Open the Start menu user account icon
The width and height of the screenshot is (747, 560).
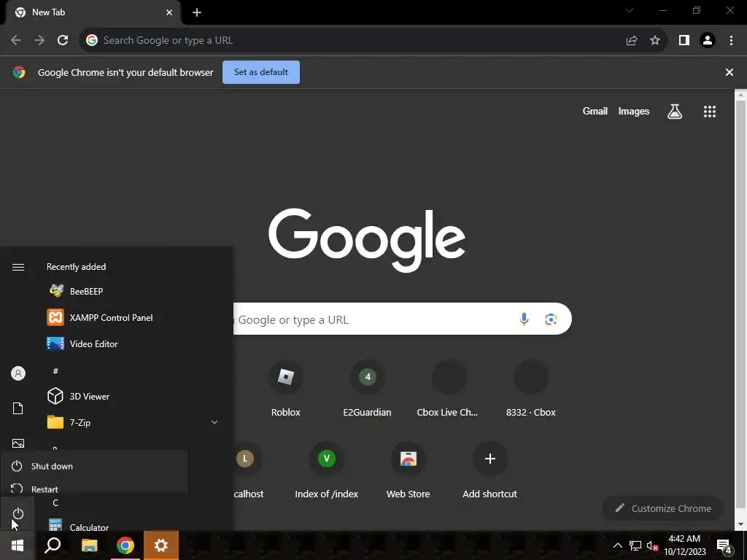coord(18,373)
